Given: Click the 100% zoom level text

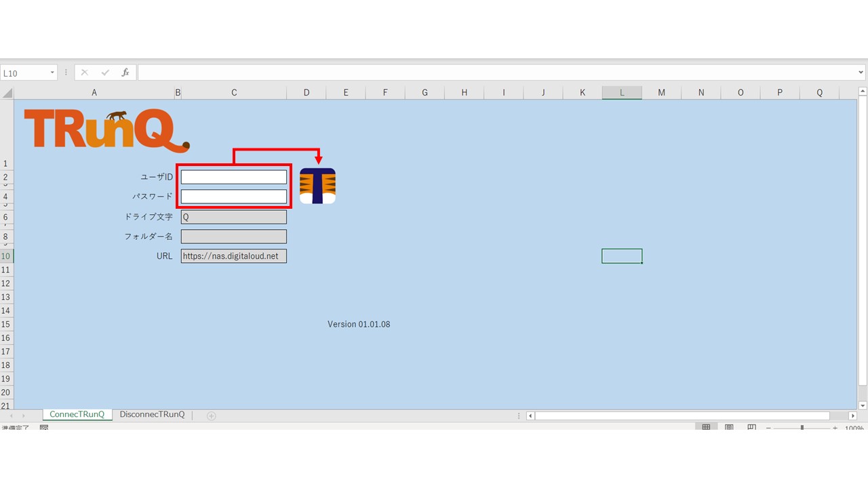Looking at the screenshot, I should tap(854, 428).
